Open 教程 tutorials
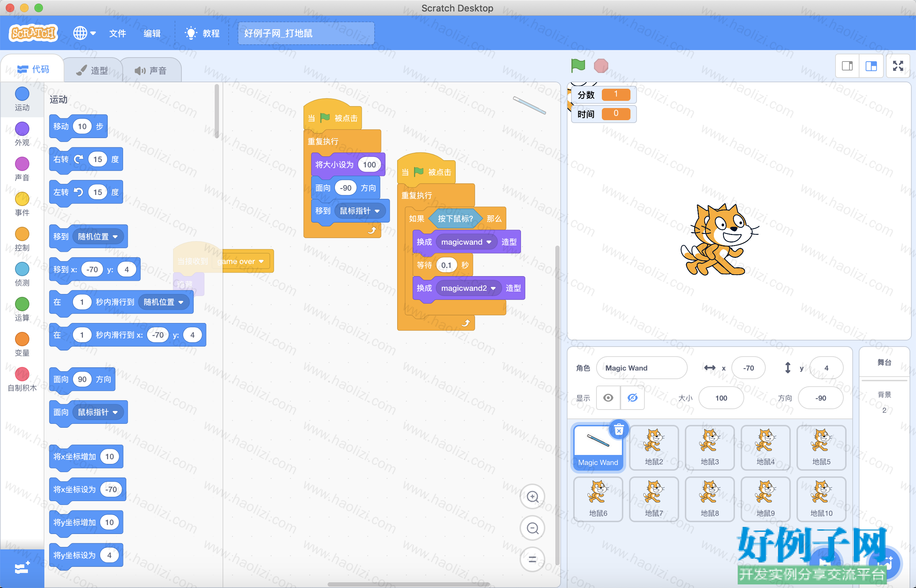916x588 pixels. (x=202, y=33)
